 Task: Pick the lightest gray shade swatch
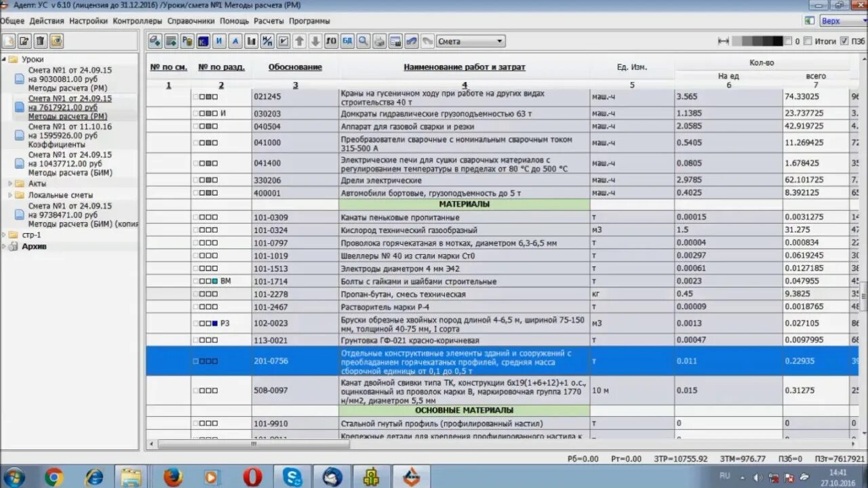[x=737, y=41]
